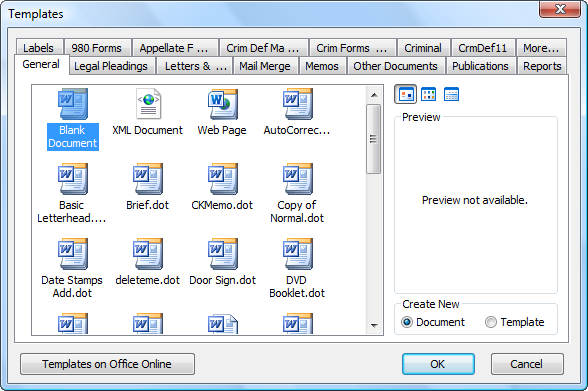Select the Copy of Normal.dot icon
This screenshot has height=391, width=588.
coord(298,179)
